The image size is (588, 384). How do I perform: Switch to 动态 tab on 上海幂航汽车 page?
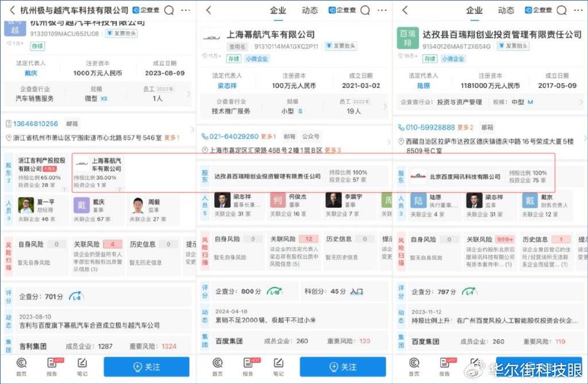pyautogui.click(x=310, y=10)
